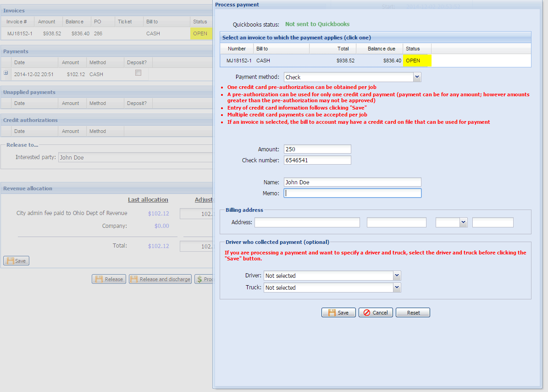Screen dimensions: 548x392
Task: Click Save under Revenue allocation
Action: [x=16, y=261]
